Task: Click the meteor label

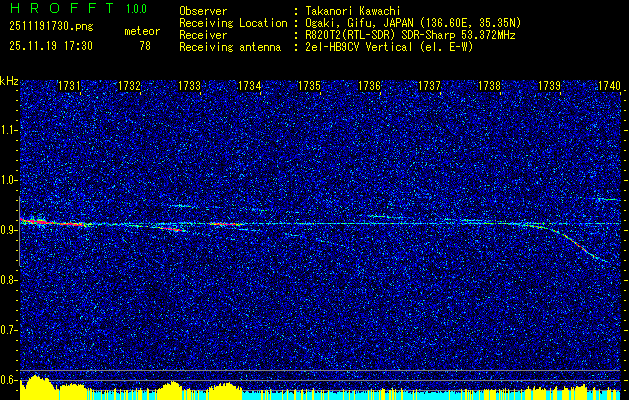Action: [x=142, y=31]
